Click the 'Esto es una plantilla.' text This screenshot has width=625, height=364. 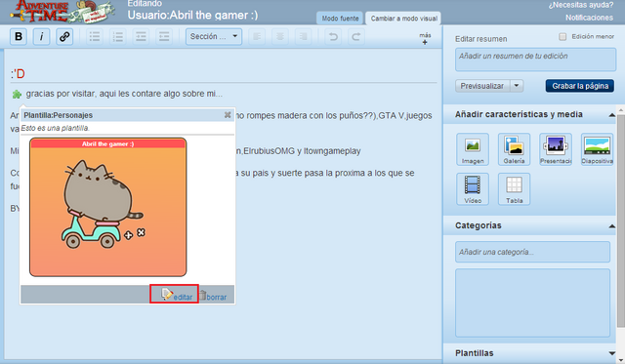click(55, 128)
